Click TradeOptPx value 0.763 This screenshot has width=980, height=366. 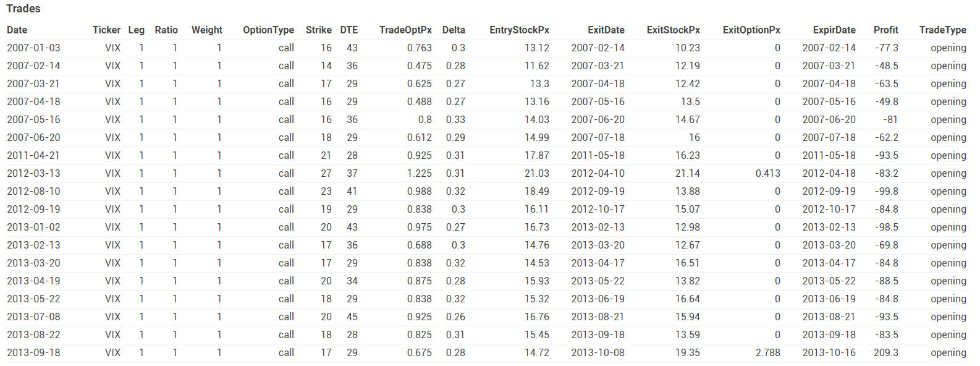(x=420, y=48)
